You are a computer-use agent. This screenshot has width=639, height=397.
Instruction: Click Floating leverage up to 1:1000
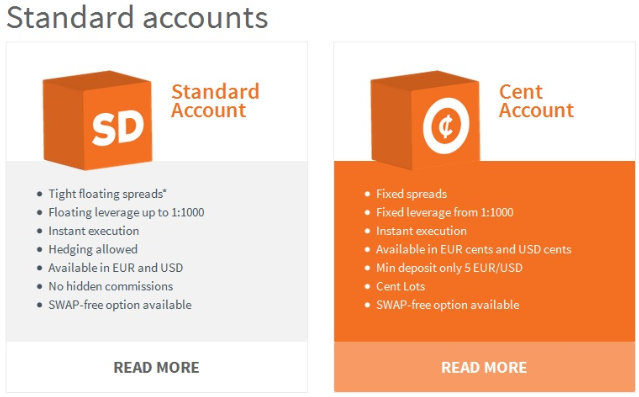126,212
